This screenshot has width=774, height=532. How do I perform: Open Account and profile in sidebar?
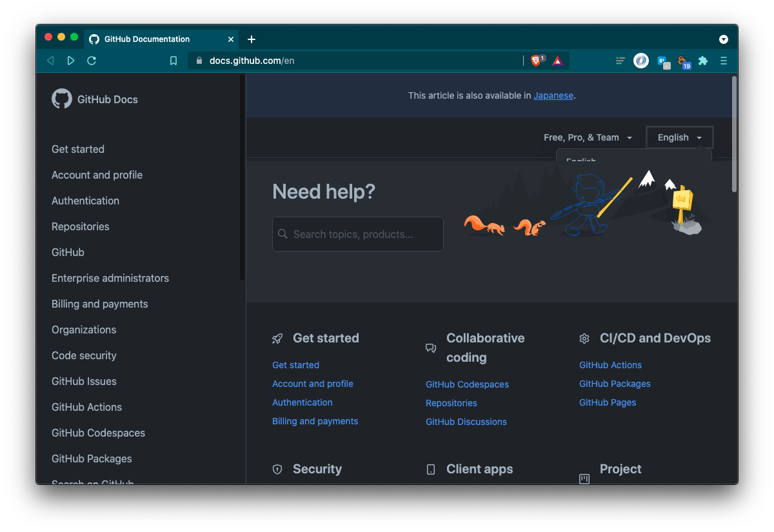[97, 175]
